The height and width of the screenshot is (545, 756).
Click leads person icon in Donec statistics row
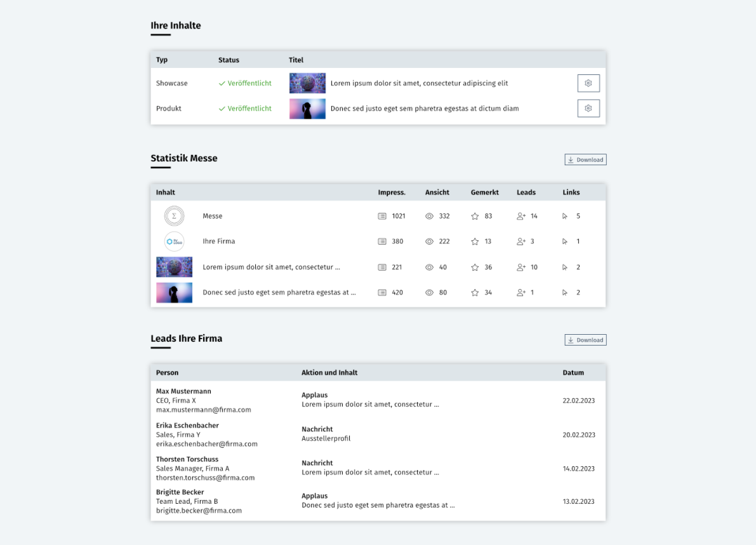tap(521, 292)
